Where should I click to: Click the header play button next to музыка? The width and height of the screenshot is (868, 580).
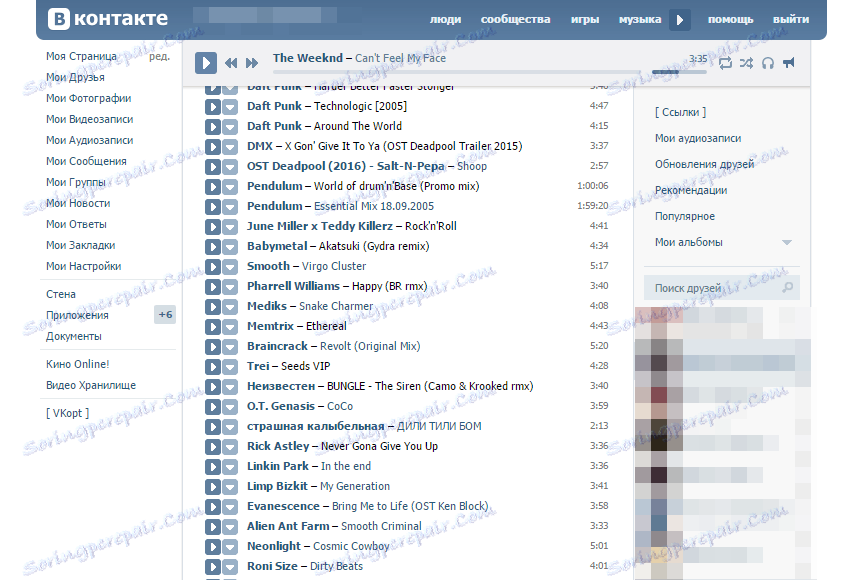click(x=679, y=20)
